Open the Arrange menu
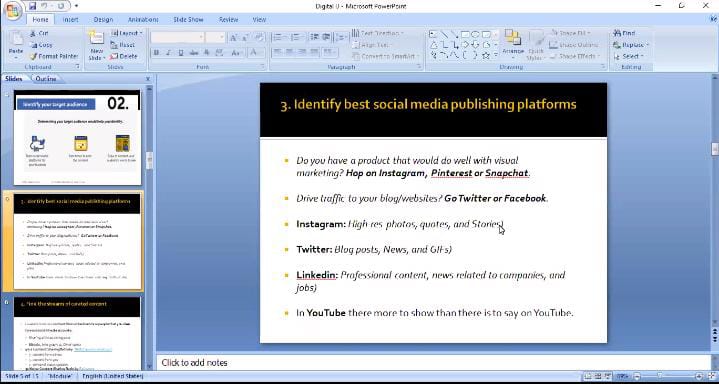The image size is (719, 384). [513, 44]
